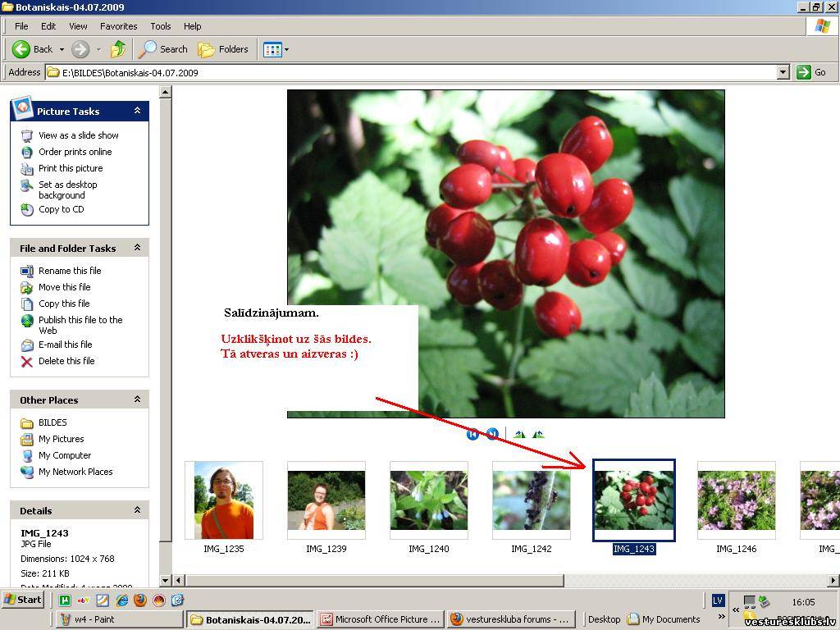The height and width of the screenshot is (630, 840).
Task: Click Desktop toolbar label on taskbar
Action: pos(604,619)
